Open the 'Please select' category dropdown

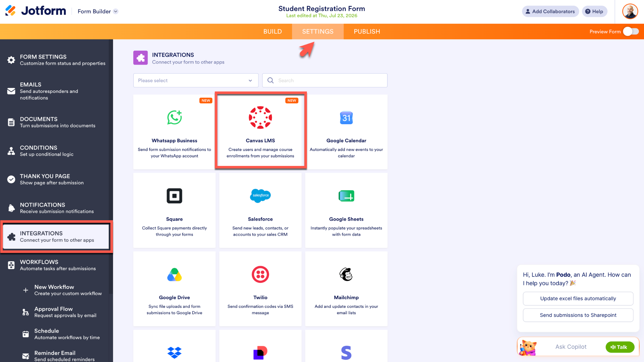coord(196,80)
